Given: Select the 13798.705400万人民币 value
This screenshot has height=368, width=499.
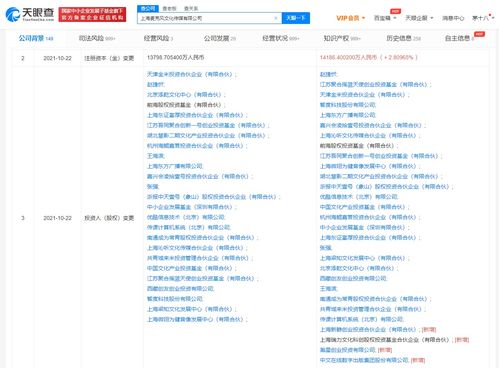Looking at the screenshot, I should pos(175,58).
